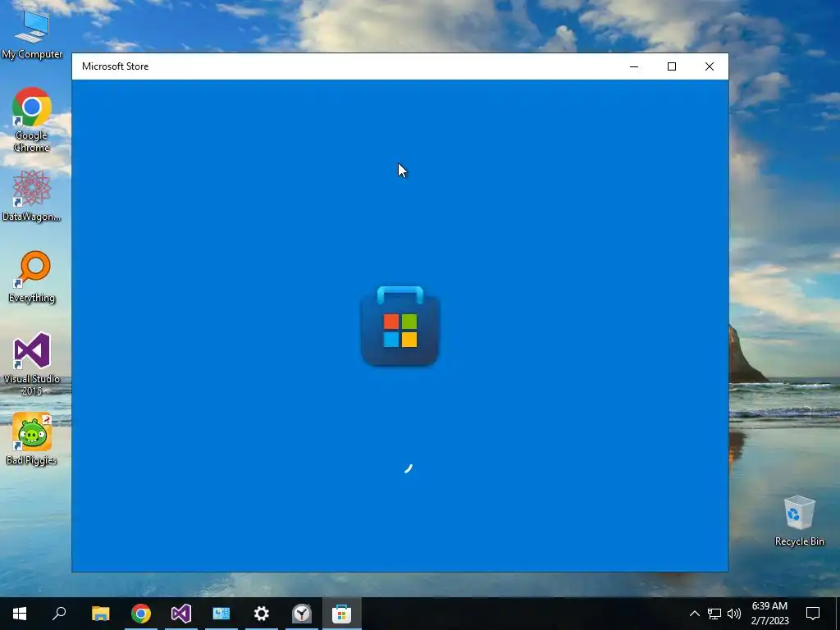Minimize the Microsoft Store window
The image size is (840, 630).
pos(634,66)
